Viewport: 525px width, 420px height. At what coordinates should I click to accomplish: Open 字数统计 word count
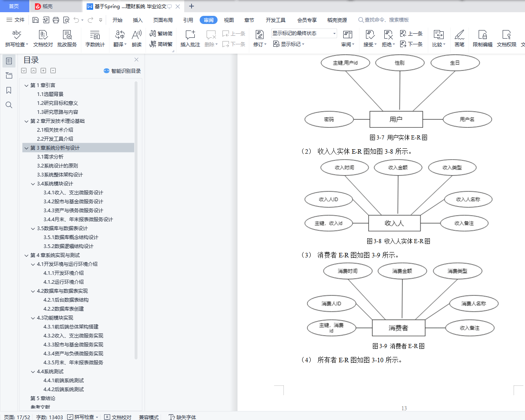click(95, 39)
